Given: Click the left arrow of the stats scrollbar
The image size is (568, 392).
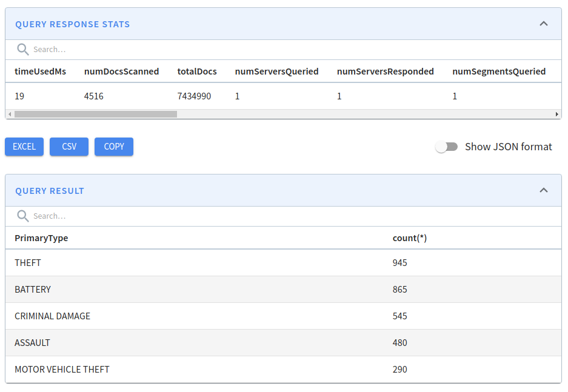Looking at the screenshot, I should click(10, 114).
